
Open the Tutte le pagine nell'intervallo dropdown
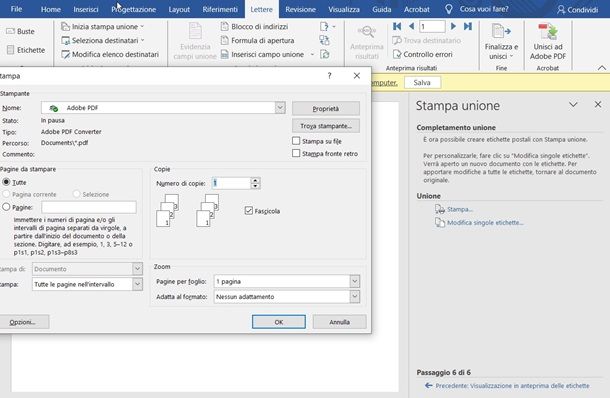point(137,284)
